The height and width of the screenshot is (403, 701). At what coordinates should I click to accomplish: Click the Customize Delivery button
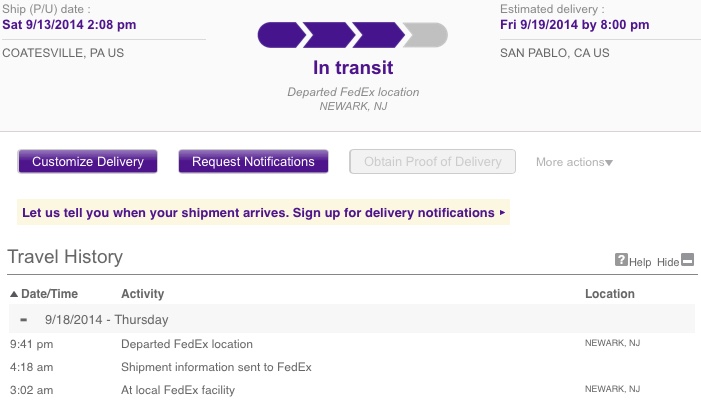(88, 161)
